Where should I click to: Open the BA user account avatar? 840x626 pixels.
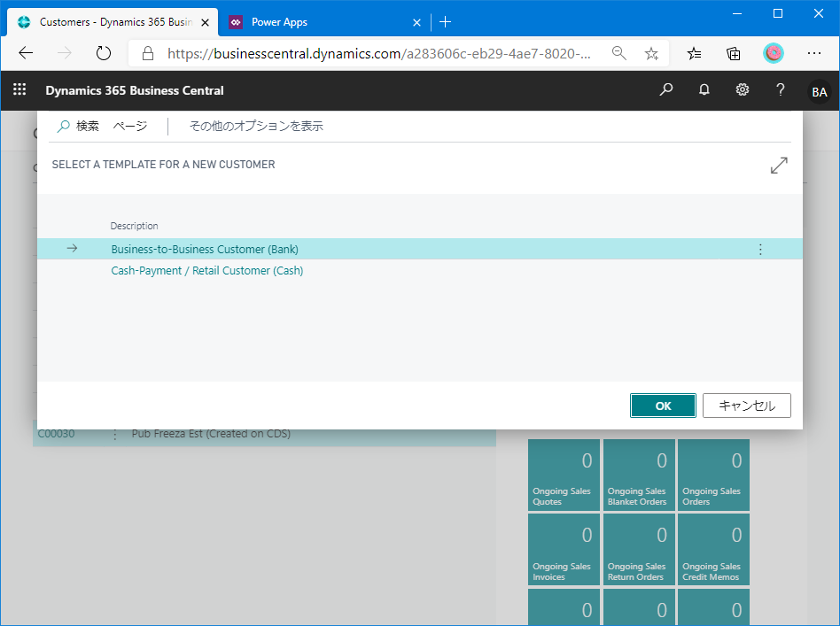(819, 92)
